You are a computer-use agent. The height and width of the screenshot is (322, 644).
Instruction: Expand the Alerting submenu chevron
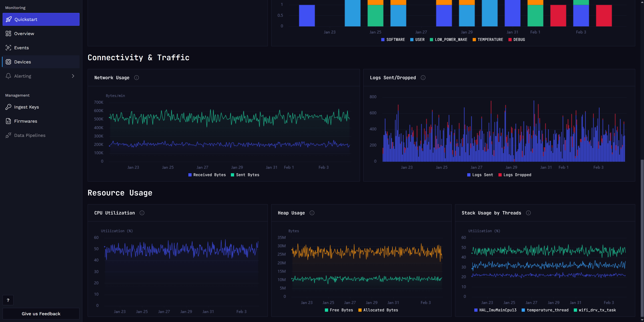[73, 76]
